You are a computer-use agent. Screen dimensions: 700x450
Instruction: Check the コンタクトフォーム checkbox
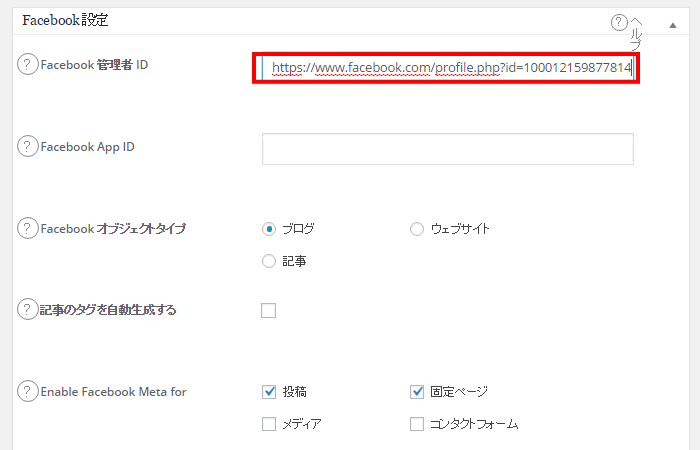pyautogui.click(x=417, y=424)
